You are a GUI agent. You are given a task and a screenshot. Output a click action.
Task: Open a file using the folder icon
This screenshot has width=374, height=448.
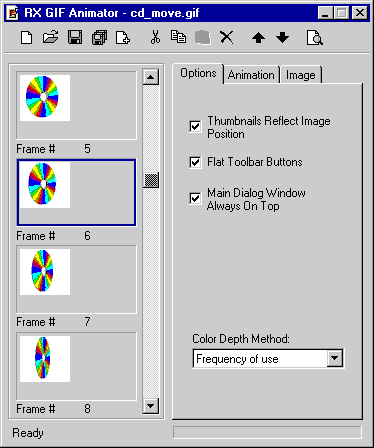pyautogui.click(x=51, y=37)
